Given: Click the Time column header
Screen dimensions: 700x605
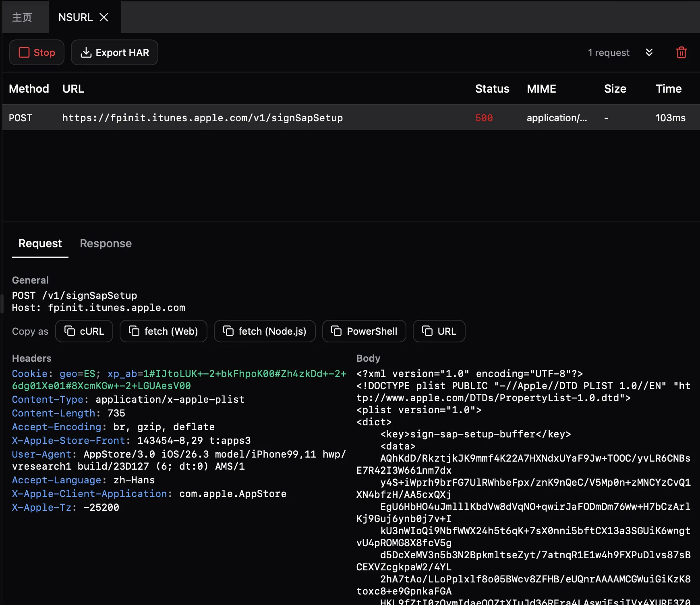Looking at the screenshot, I should [x=669, y=89].
